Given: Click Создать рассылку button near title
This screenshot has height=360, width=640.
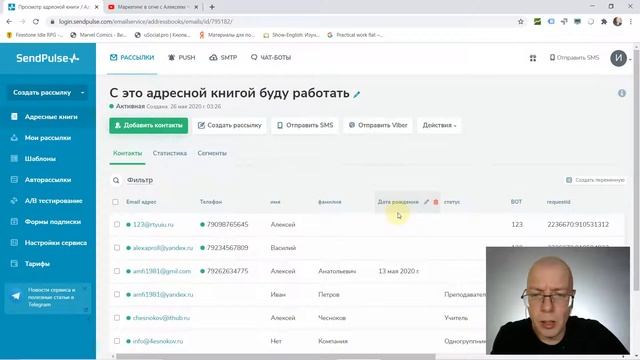Looking at the screenshot, I should pos(230,125).
